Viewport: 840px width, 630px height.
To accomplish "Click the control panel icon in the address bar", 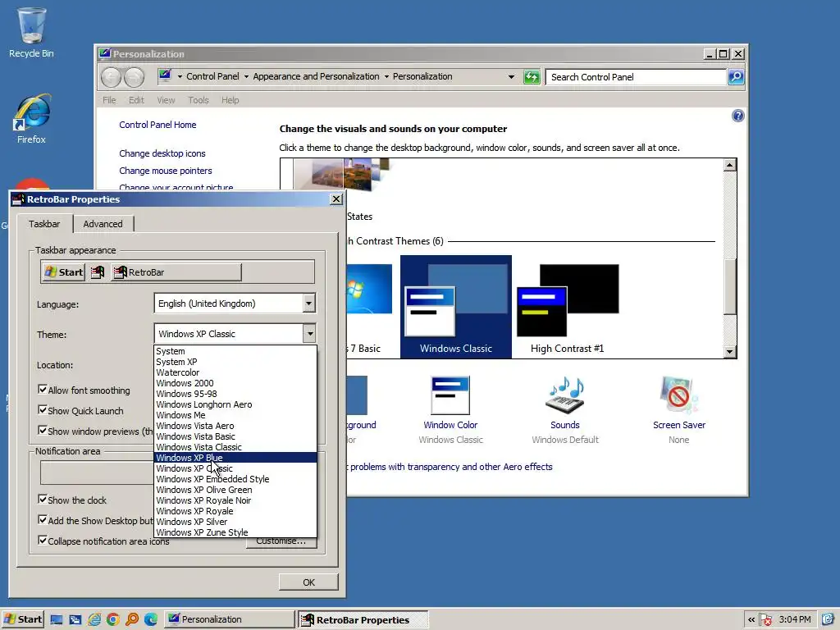I will pos(165,76).
